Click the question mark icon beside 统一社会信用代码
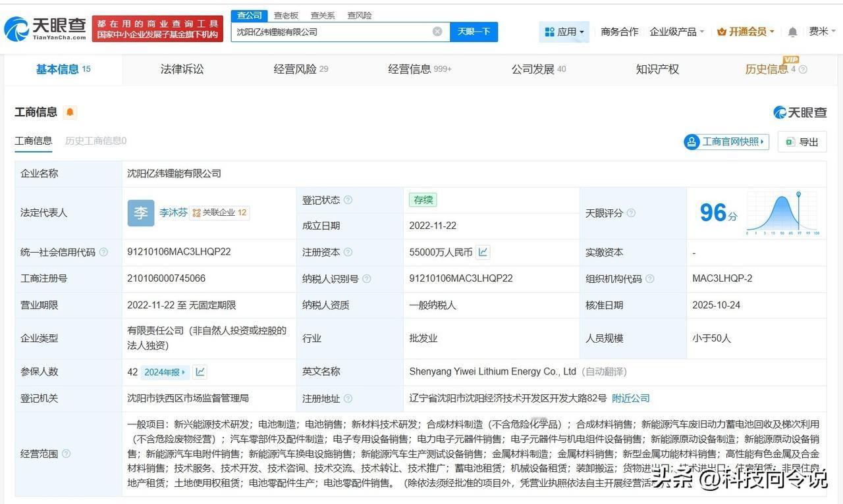The height and width of the screenshot is (504, 843). 103,252
